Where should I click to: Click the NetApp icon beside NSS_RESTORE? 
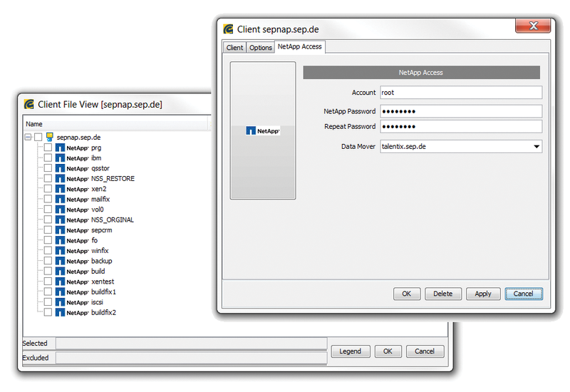click(x=60, y=179)
